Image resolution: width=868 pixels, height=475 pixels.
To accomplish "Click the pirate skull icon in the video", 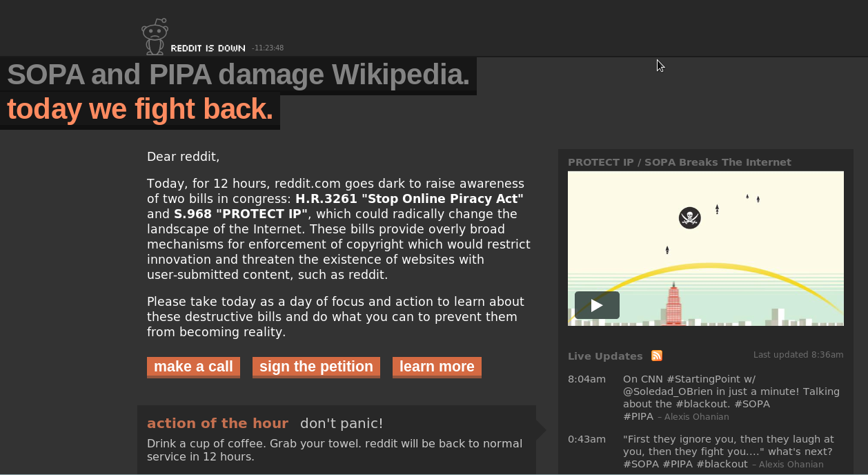I will pyautogui.click(x=689, y=217).
